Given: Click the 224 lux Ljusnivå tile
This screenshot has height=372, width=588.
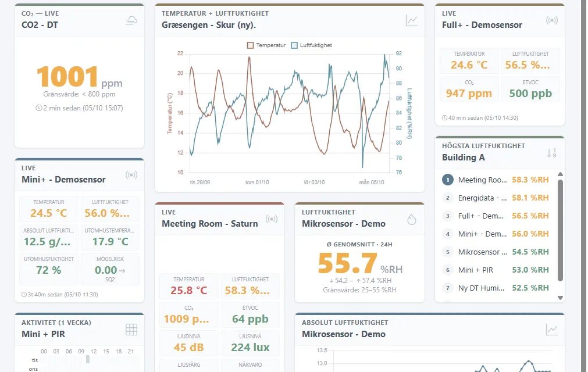Looking at the screenshot, I should [x=250, y=343].
